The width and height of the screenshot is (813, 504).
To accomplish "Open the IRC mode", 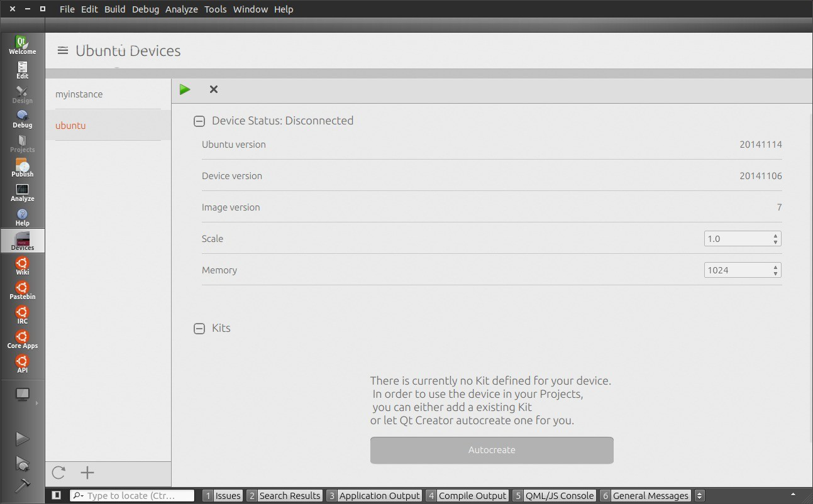I will tap(22, 314).
